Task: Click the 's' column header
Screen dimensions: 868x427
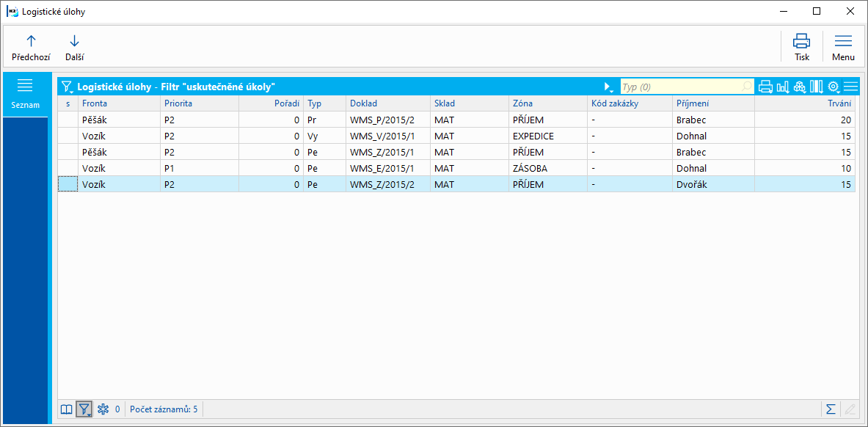Action: click(68, 103)
